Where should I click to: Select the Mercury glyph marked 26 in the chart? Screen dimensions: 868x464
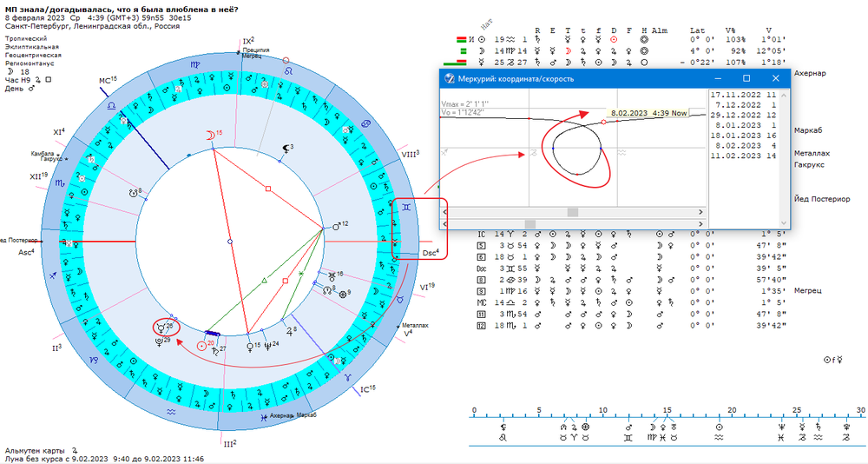161,328
